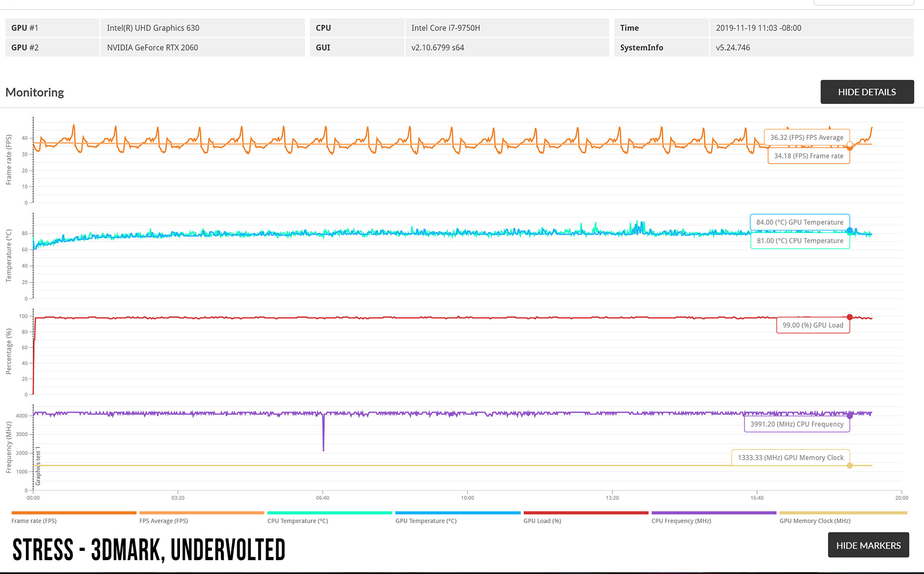Select the 36.32 FPS Average marker tooltip
This screenshot has width=924, height=574.
807,137
